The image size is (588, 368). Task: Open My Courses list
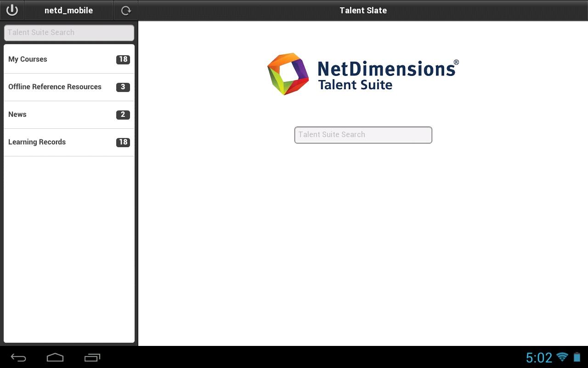click(69, 59)
